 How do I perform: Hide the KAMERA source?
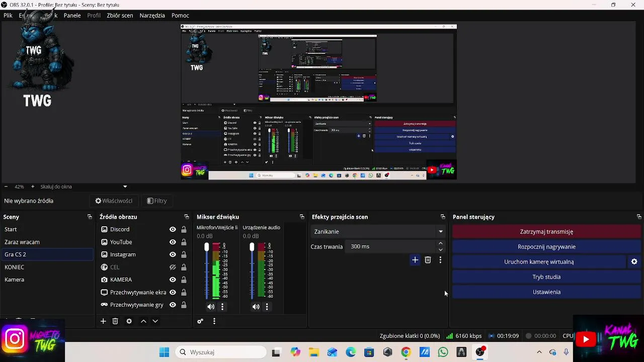[x=173, y=280]
